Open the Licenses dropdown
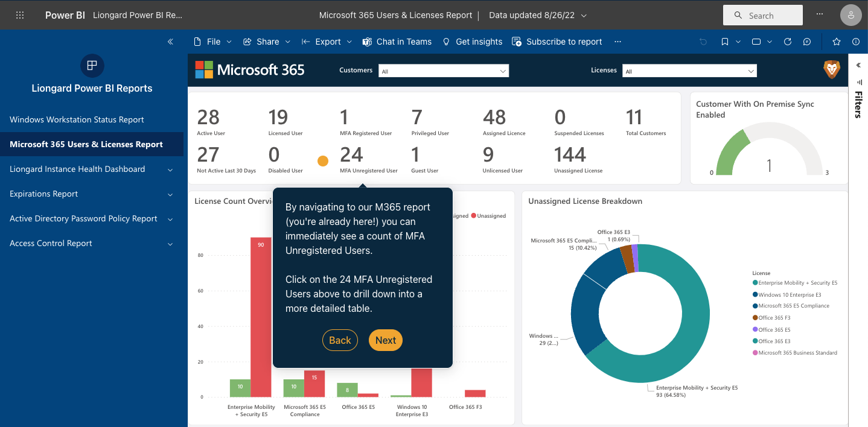868x427 pixels. 689,71
